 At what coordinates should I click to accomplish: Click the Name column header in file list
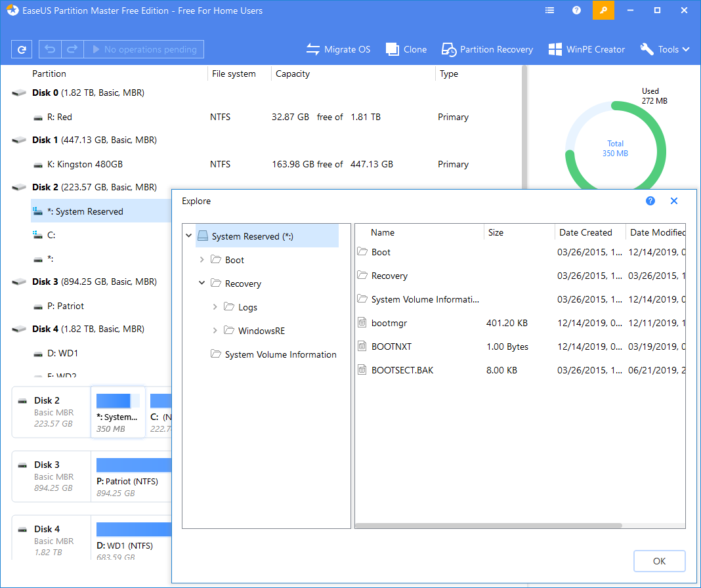tap(383, 232)
